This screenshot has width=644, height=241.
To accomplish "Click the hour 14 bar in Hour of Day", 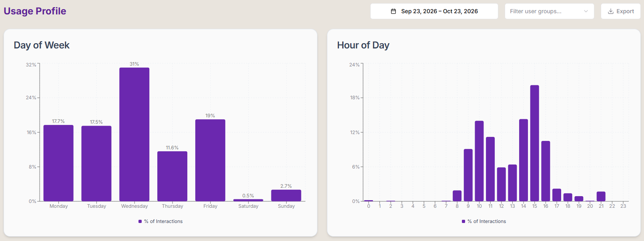I will point(524,160).
